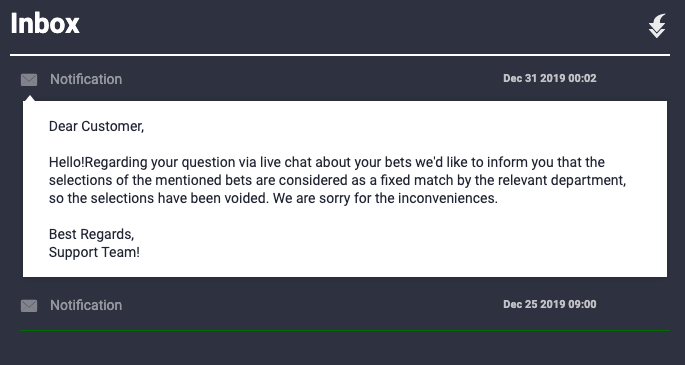Click the speech-bubble pointer above the open message

(29, 99)
